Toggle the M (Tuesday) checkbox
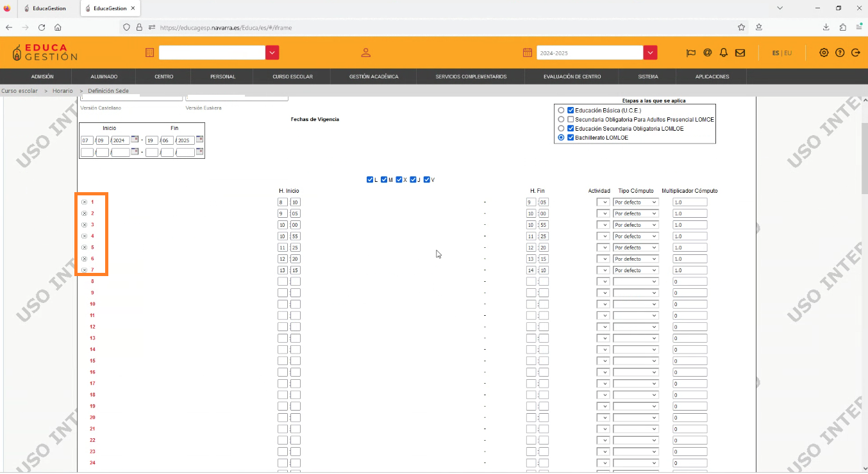 point(384,179)
